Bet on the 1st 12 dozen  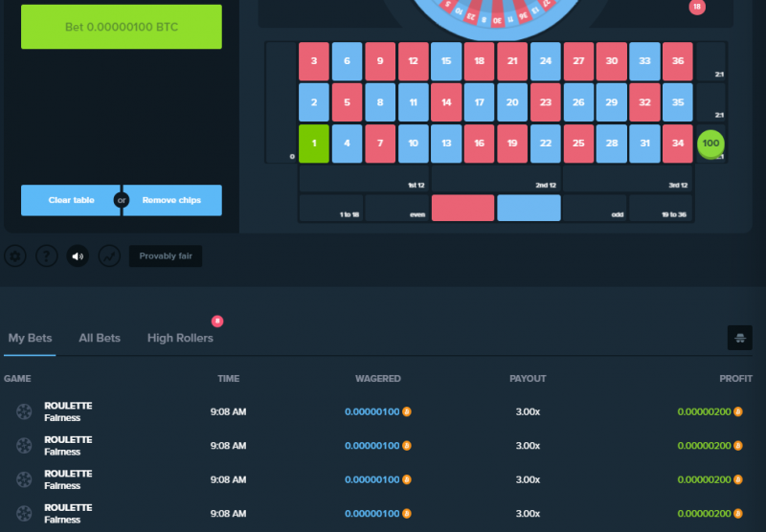[x=364, y=179]
